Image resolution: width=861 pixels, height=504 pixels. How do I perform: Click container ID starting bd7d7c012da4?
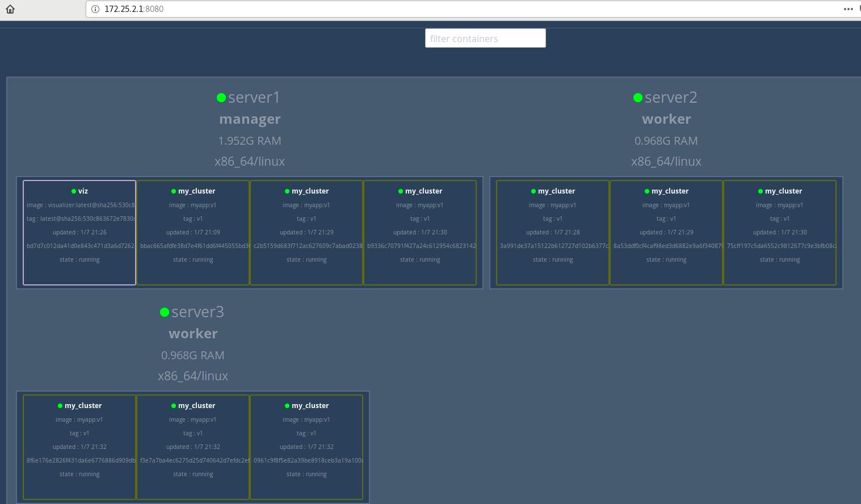pos(81,246)
